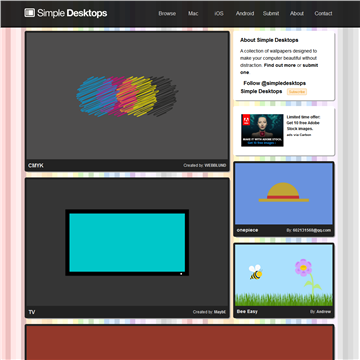Follow the 'Find out more' link
360x360 pixels.
[280, 65]
